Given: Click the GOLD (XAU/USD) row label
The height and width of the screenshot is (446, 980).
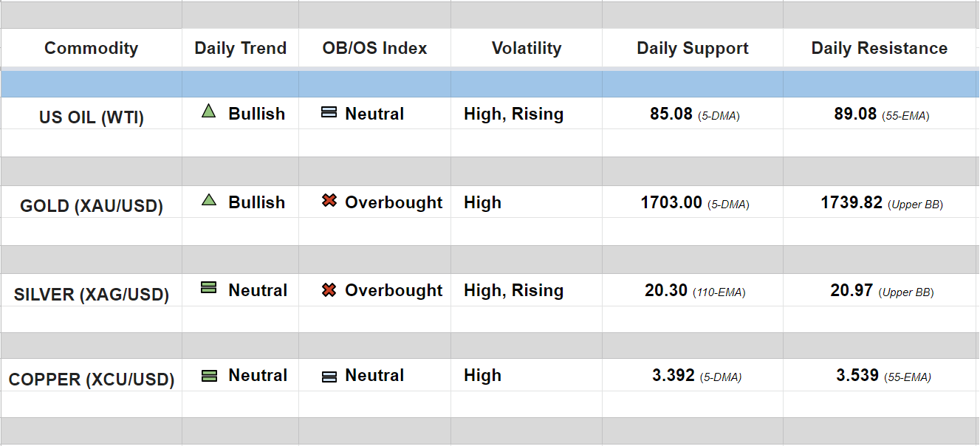Looking at the screenshot, I should tap(91, 206).
